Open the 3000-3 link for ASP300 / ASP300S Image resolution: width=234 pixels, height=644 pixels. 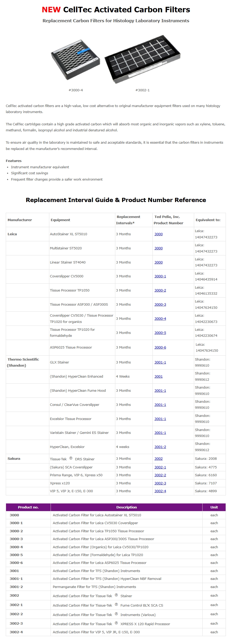[x=160, y=305]
